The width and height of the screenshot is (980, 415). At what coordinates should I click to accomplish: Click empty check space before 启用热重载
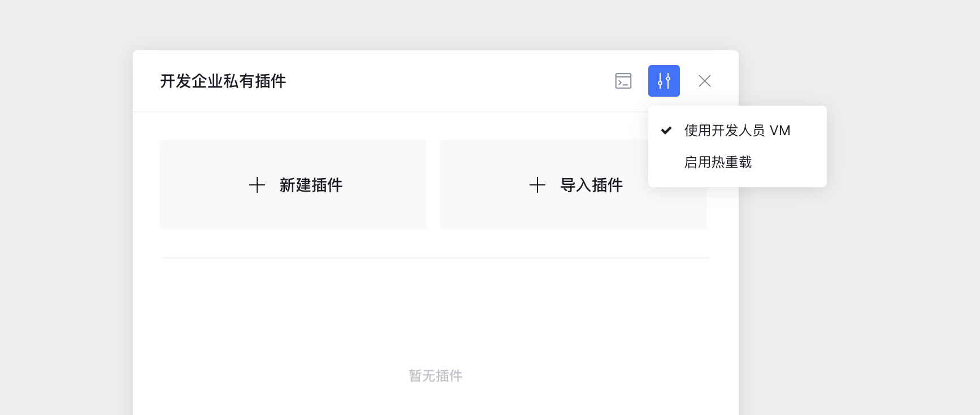tap(666, 162)
